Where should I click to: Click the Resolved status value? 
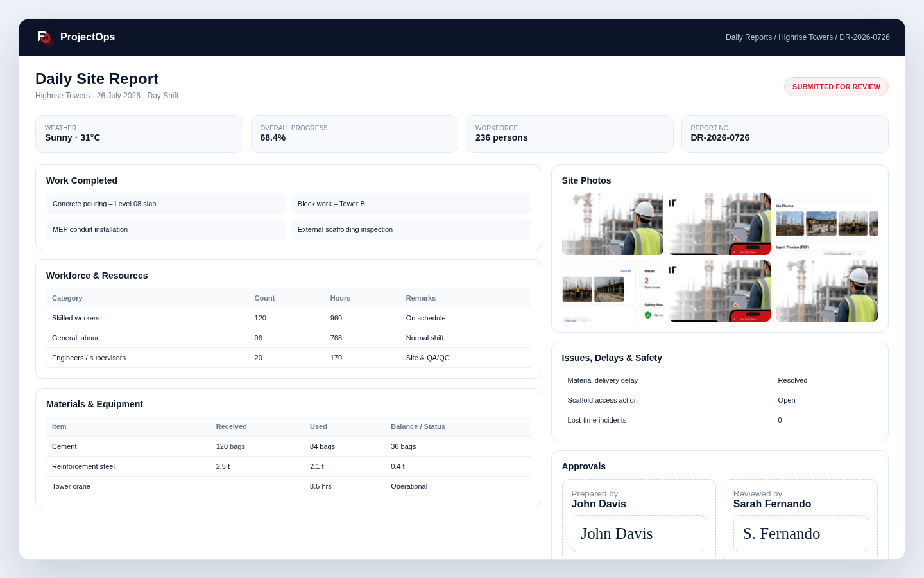tap(792, 380)
